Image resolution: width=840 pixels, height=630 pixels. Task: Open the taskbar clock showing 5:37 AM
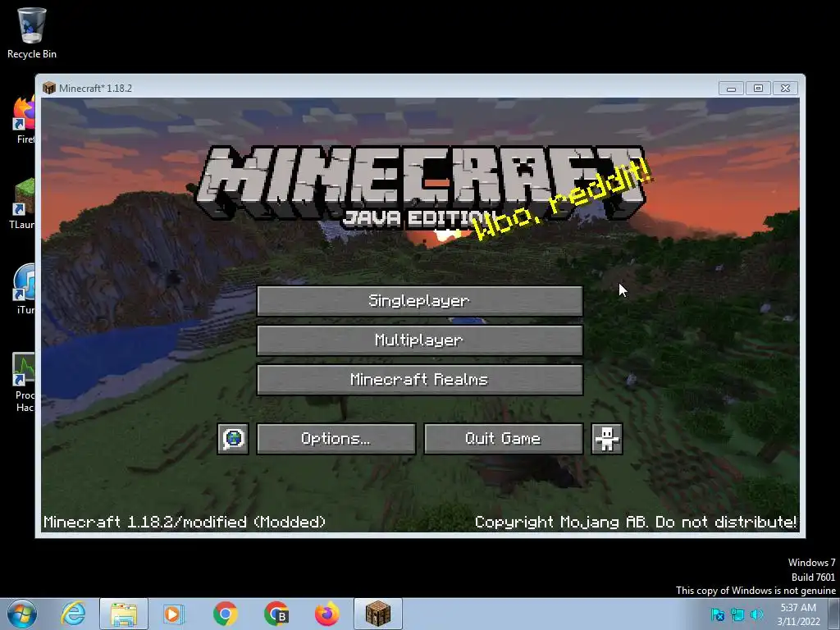point(798,614)
